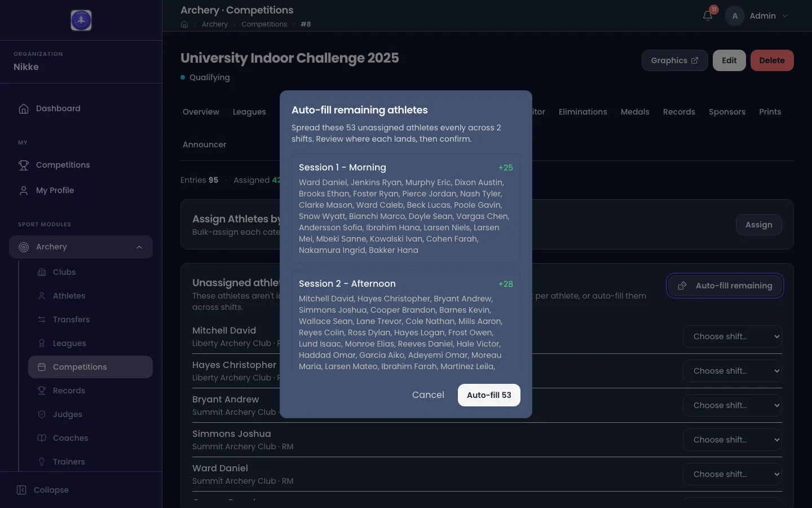This screenshot has width=812, height=508.
Task: Click the Edit competition button
Action: point(729,60)
